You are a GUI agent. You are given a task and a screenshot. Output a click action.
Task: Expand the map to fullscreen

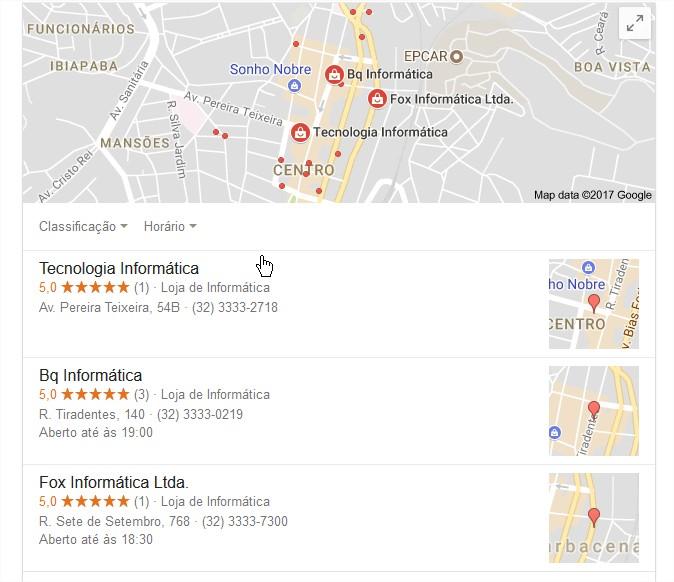[x=634, y=23]
